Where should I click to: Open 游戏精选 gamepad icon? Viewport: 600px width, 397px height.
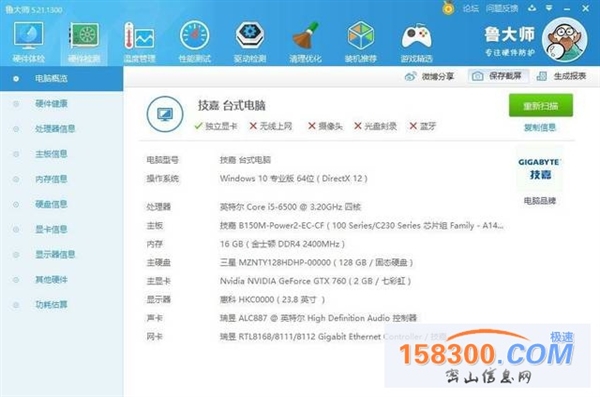coord(416,41)
